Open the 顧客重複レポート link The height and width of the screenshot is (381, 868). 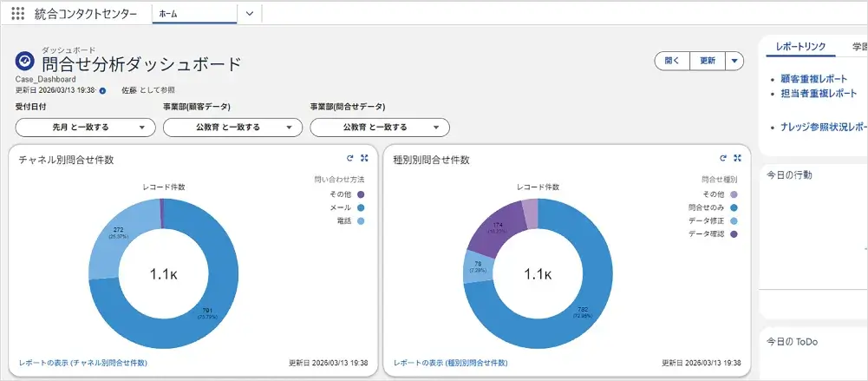[x=813, y=79]
